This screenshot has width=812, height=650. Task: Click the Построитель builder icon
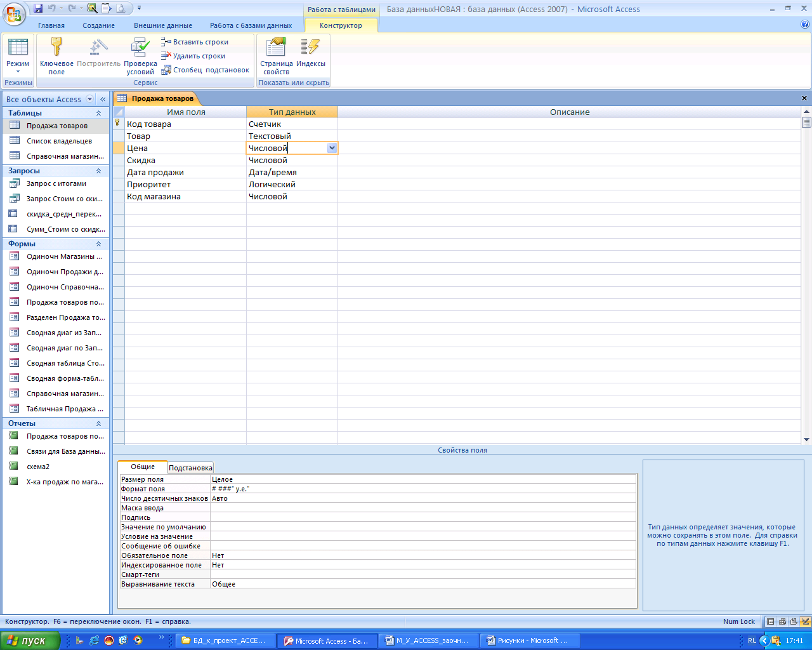coord(98,52)
